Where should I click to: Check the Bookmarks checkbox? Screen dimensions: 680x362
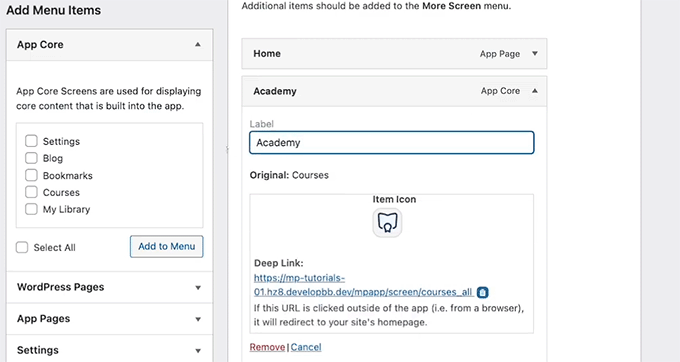tap(31, 175)
